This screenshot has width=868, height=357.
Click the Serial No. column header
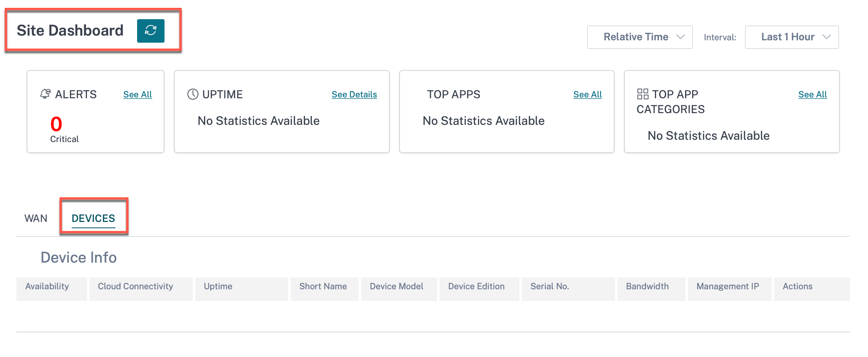pos(568,289)
